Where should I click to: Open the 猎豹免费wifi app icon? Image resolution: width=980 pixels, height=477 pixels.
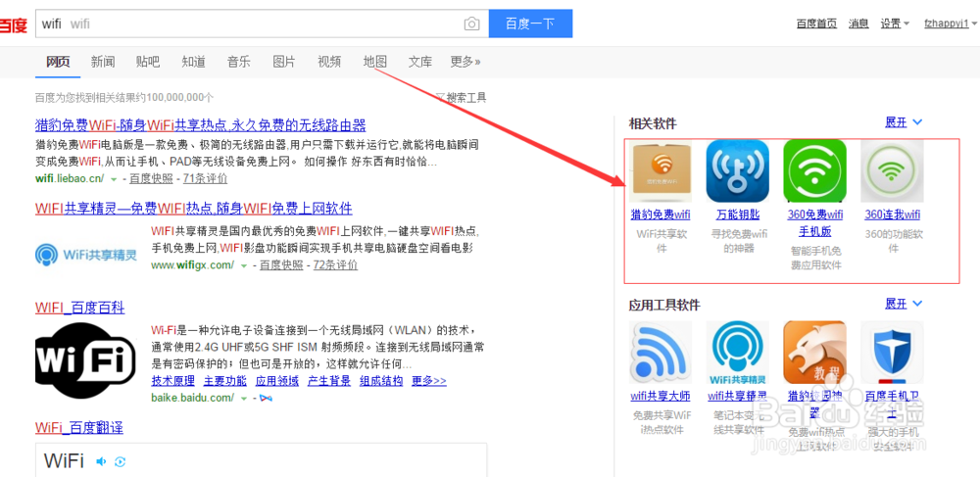[x=661, y=171]
